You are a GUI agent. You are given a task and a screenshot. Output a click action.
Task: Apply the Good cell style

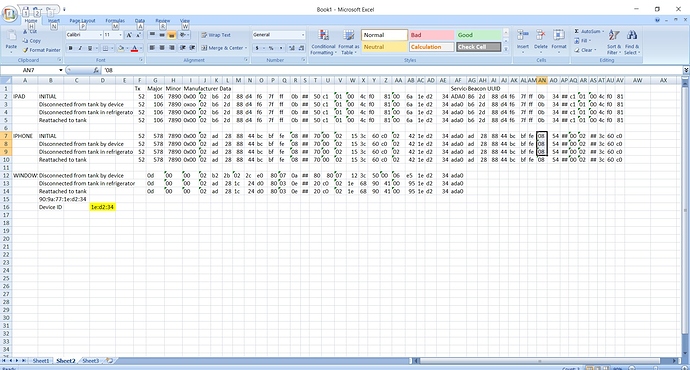(478, 35)
